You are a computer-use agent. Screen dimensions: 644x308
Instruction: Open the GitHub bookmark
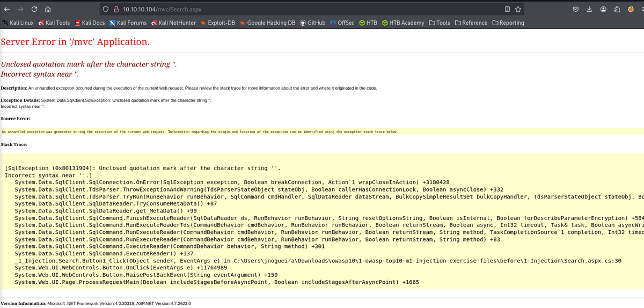point(313,23)
